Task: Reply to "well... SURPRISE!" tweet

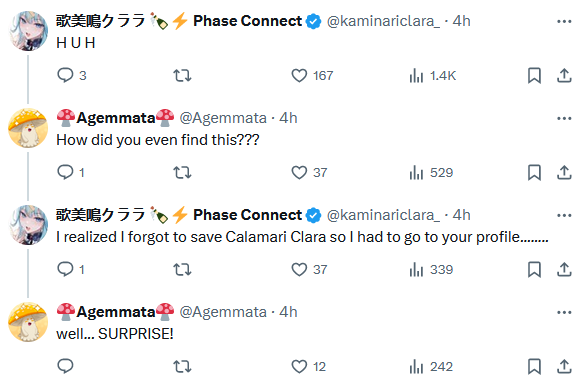Action: tap(65, 366)
